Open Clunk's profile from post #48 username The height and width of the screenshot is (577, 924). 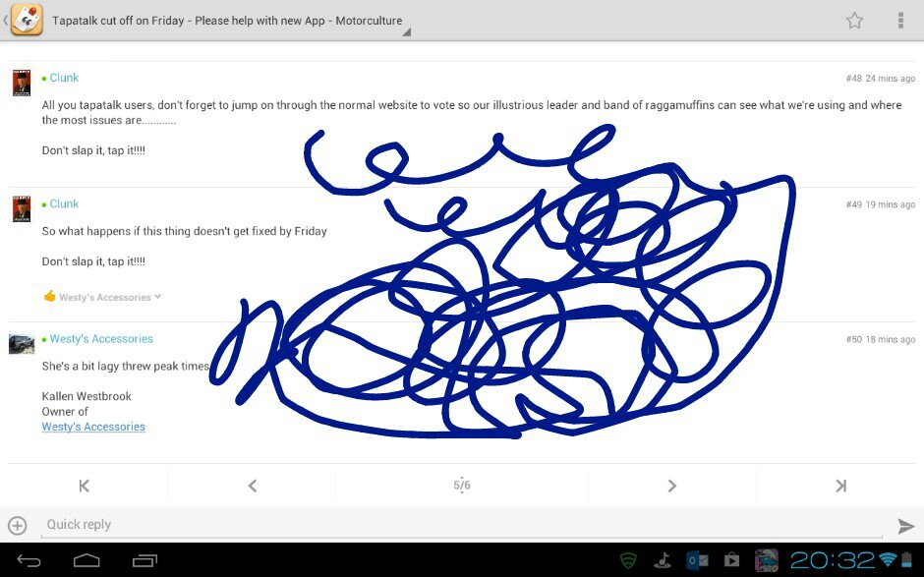64,78
